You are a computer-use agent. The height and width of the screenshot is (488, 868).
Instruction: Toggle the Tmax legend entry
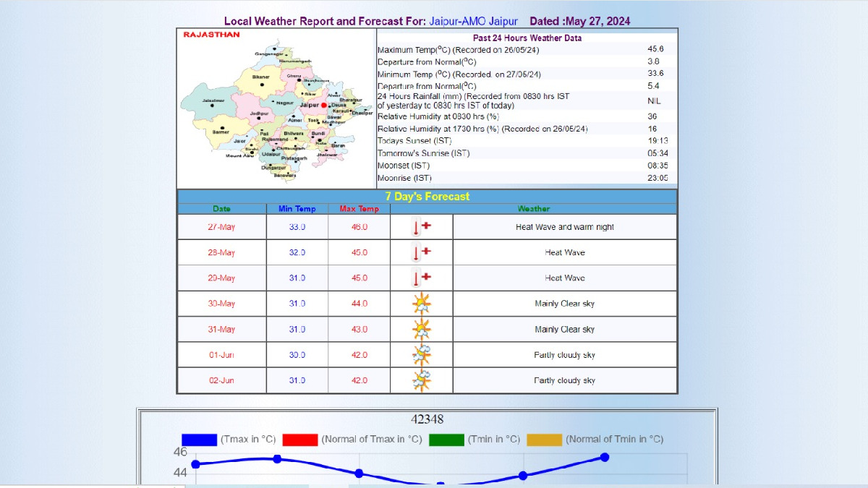click(x=200, y=438)
